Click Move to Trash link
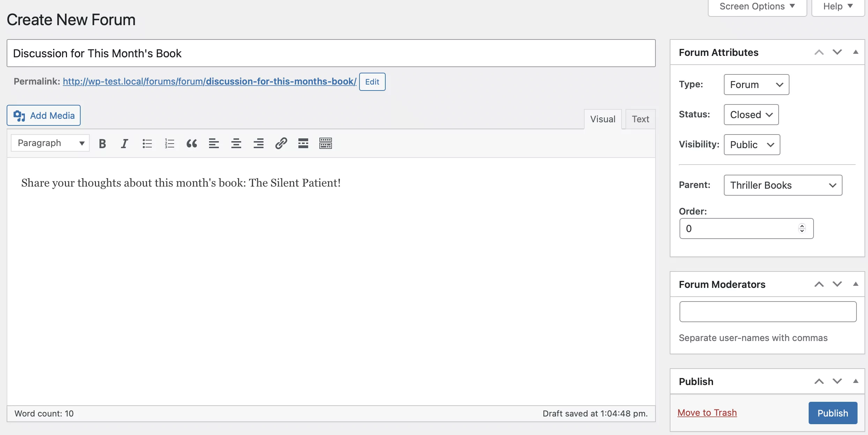This screenshot has width=868, height=435. pos(707,413)
